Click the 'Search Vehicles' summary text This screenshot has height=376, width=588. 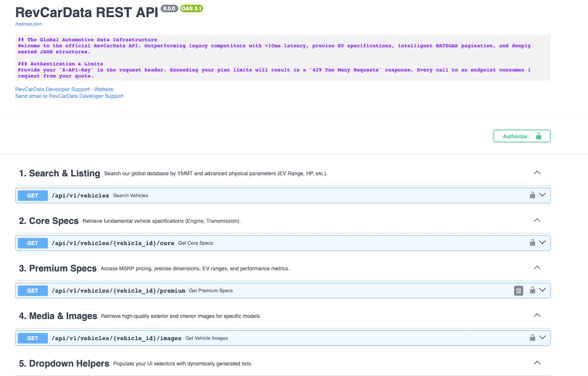point(130,196)
